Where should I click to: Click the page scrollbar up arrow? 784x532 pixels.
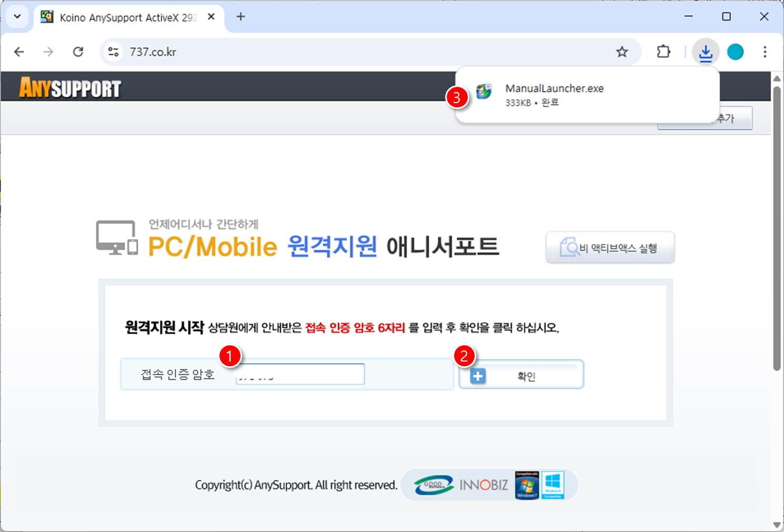pyautogui.click(x=777, y=78)
